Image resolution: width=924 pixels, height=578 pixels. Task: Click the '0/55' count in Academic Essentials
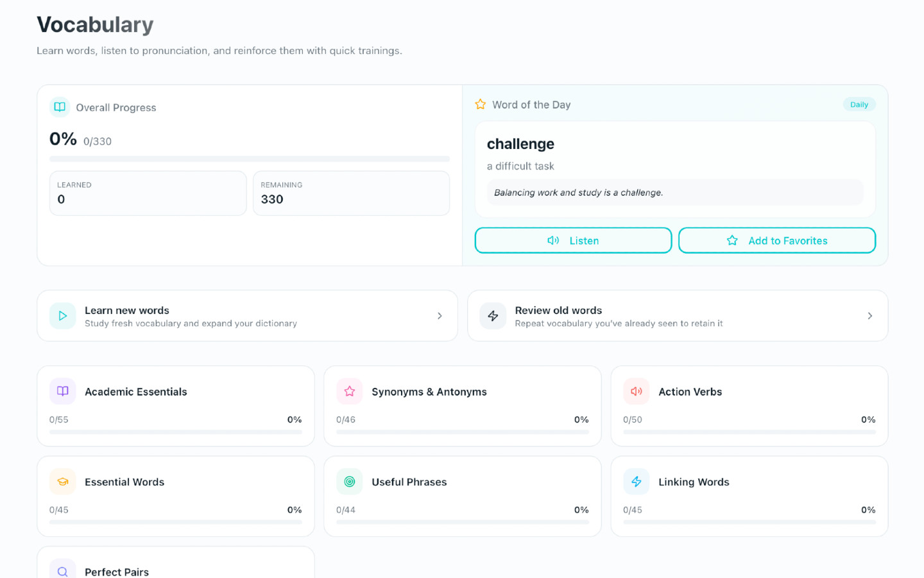[x=59, y=419]
